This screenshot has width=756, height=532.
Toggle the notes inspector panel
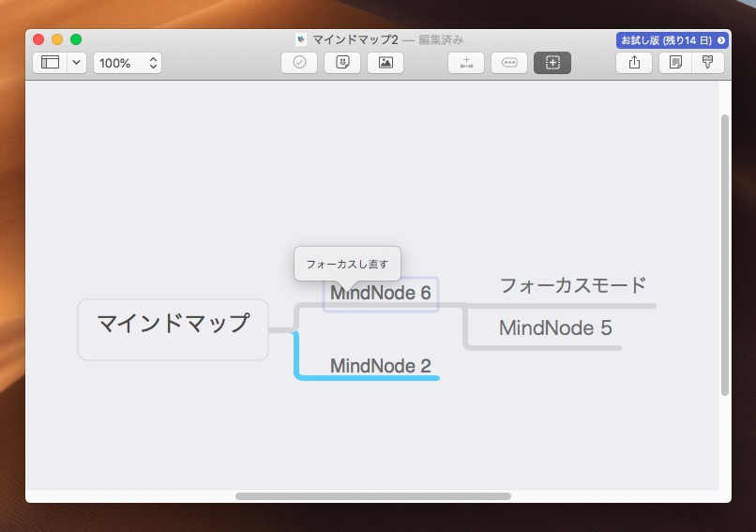[675, 63]
